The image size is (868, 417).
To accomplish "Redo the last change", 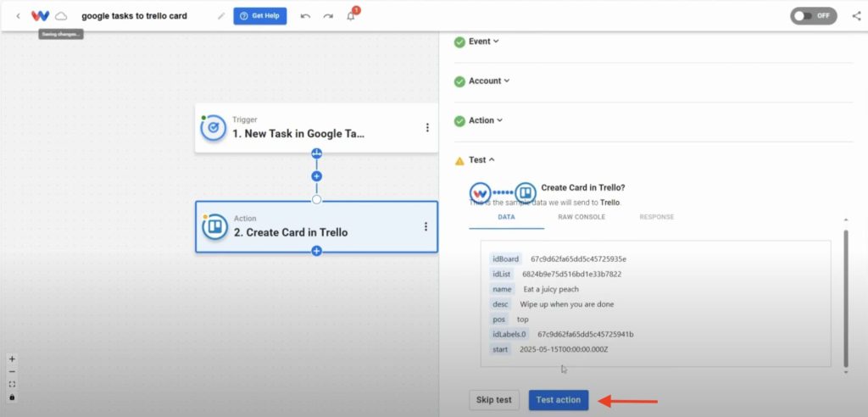I will pyautogui.click(x=328, y=16).
